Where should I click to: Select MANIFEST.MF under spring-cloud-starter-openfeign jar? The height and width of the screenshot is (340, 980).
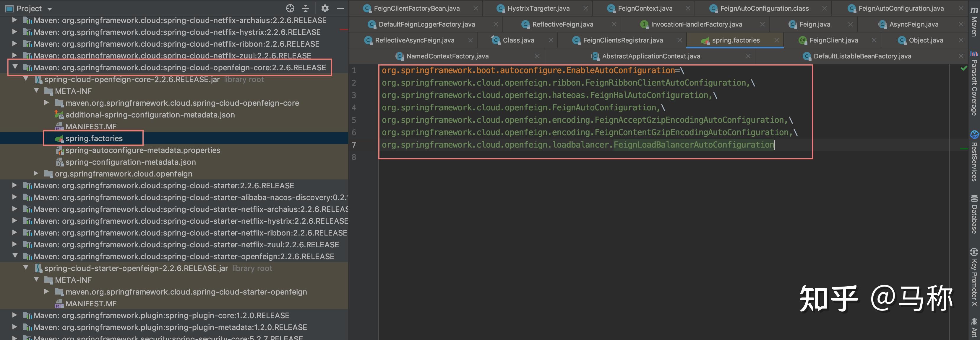(90, 303)
